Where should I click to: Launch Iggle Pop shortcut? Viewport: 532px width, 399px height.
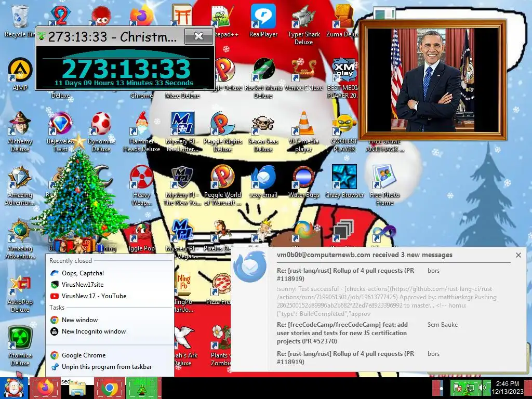click(x=141, y=237)
